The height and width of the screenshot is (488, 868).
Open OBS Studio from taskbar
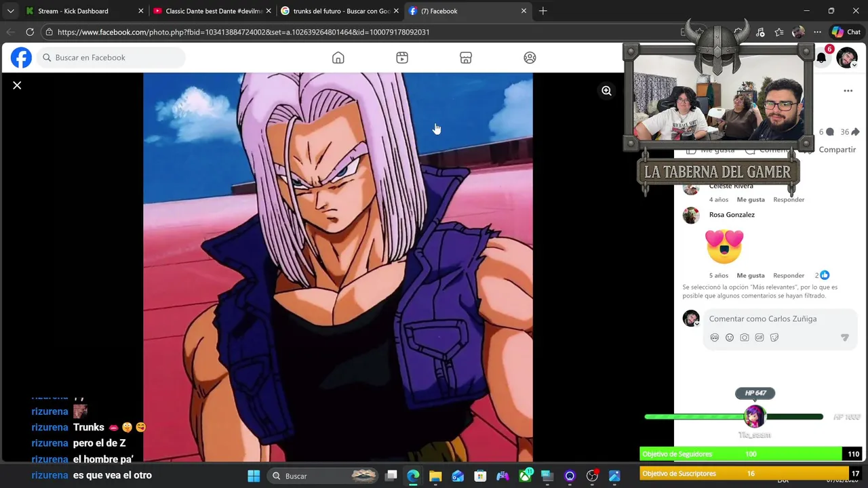[x=592, y=476]
